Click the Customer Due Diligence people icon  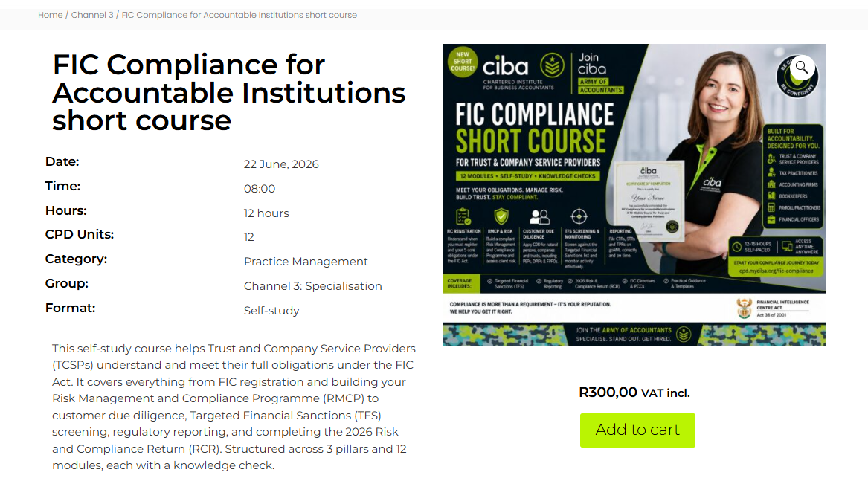tap(539, 216)
